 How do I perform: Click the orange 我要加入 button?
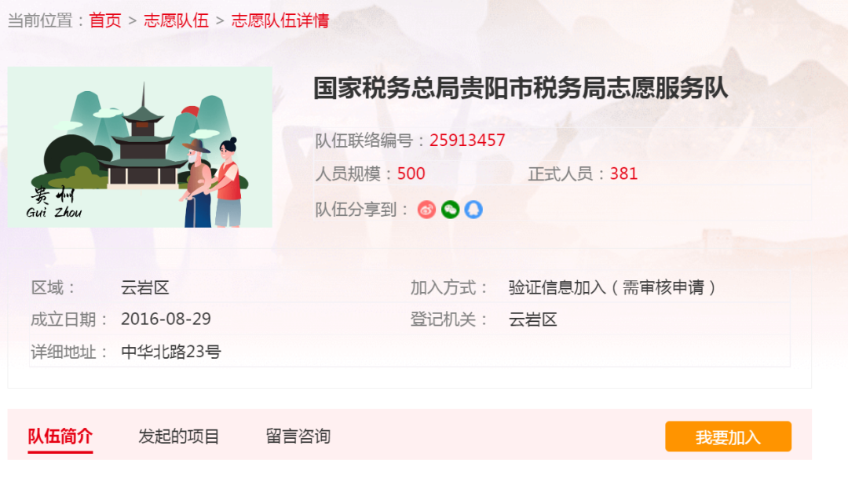pyautogui.click(x=728, y=436)
